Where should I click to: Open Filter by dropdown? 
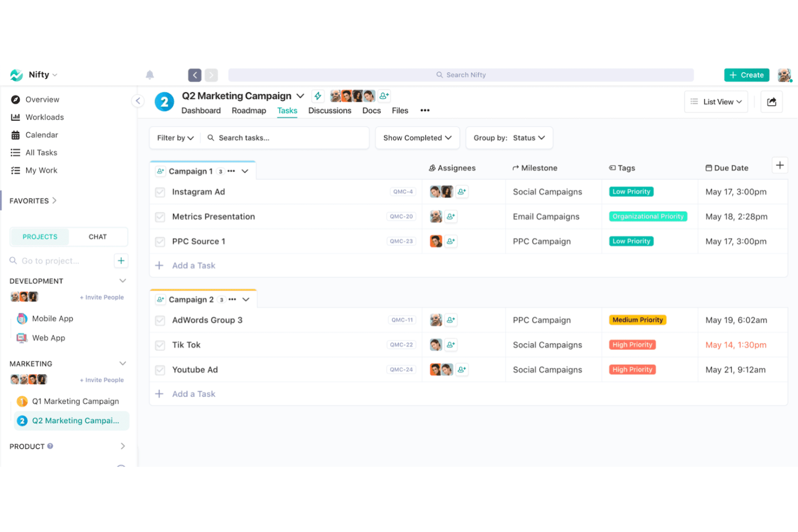(175, 138)
